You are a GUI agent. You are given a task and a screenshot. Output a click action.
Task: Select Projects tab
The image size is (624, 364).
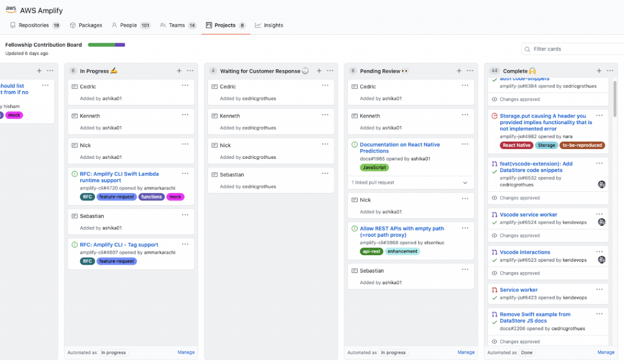(225, 25)
